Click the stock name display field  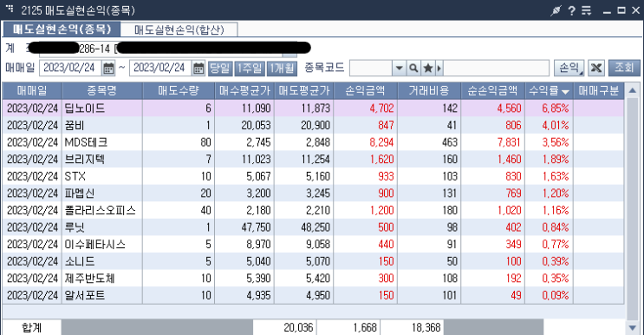pyautogui.click(x=496, y=69)
